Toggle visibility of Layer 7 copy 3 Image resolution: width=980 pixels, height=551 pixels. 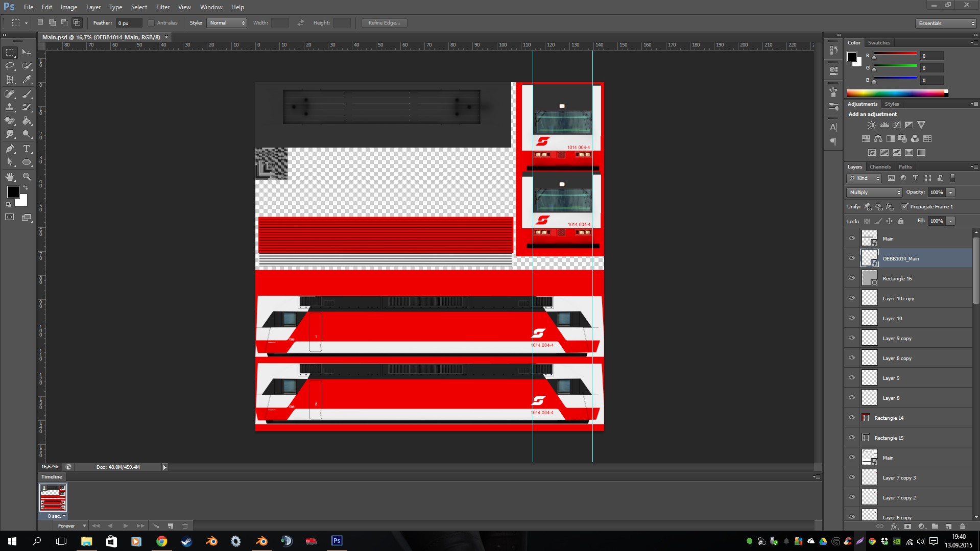pos(852,477)
